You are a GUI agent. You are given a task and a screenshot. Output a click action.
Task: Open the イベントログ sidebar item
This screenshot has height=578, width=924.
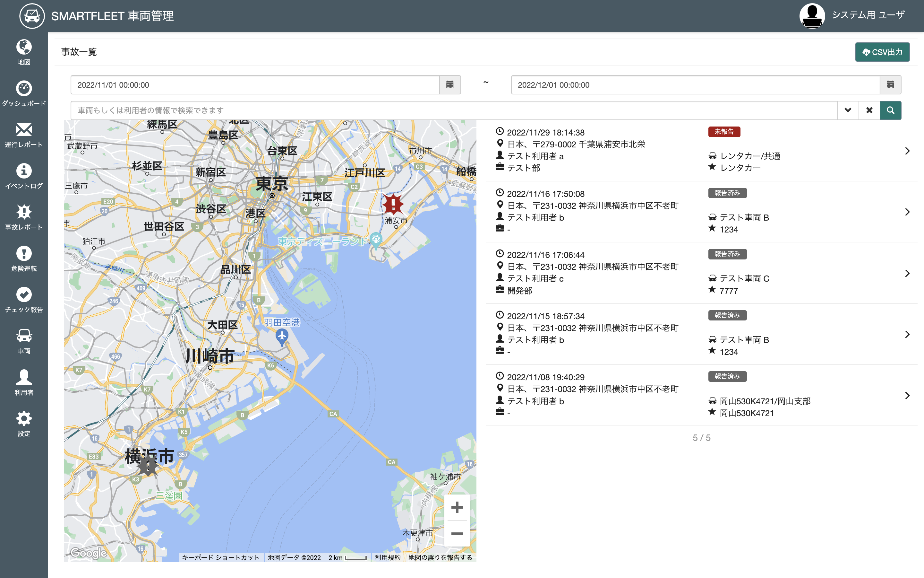[24, 176]
